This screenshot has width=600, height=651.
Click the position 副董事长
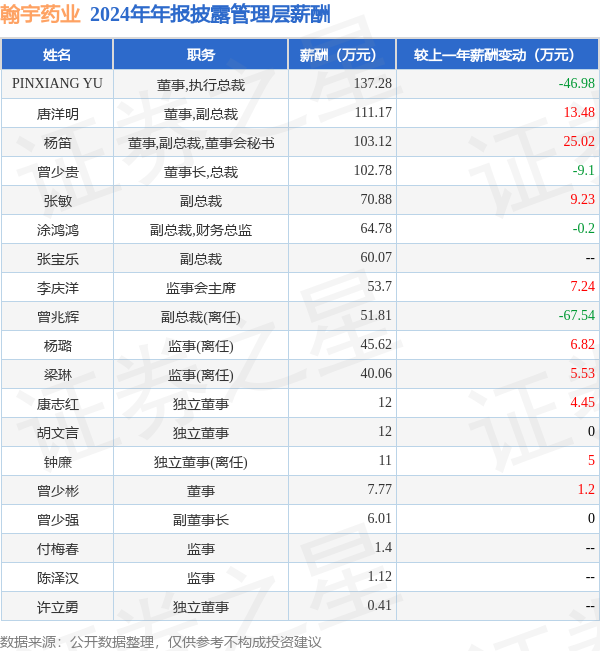tap(201, 519)
